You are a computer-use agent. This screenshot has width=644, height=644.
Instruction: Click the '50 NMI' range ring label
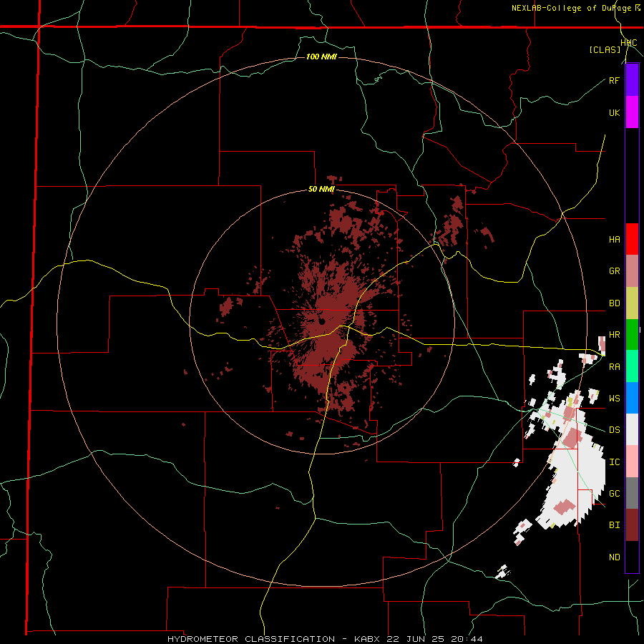coord(321,190)
